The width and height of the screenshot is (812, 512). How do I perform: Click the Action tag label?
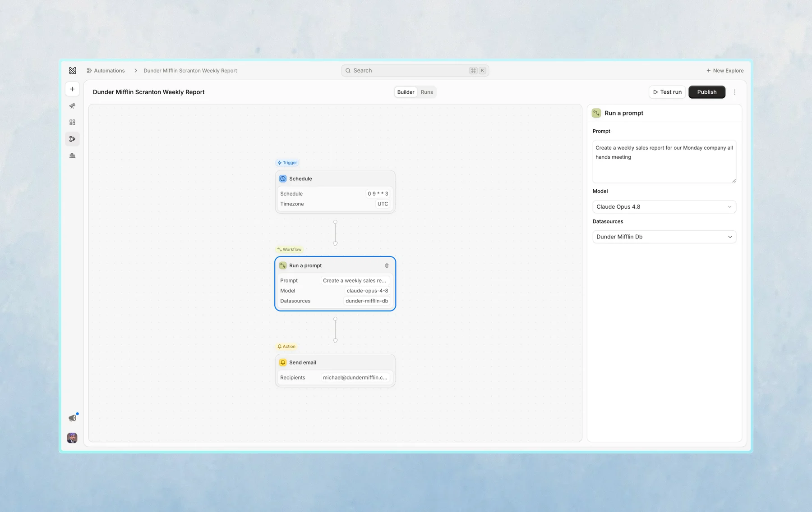click(x=286, y=347)
